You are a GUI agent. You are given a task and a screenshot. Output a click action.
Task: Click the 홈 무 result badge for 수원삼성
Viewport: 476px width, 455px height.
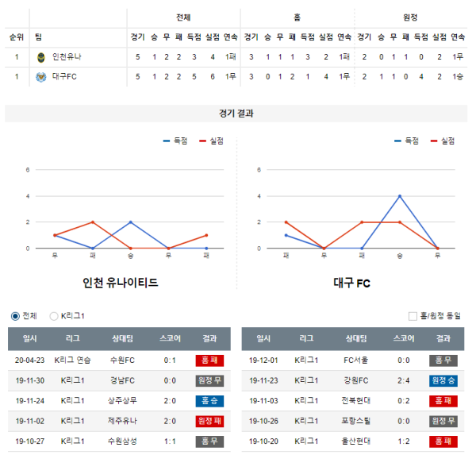coord(209,442)
